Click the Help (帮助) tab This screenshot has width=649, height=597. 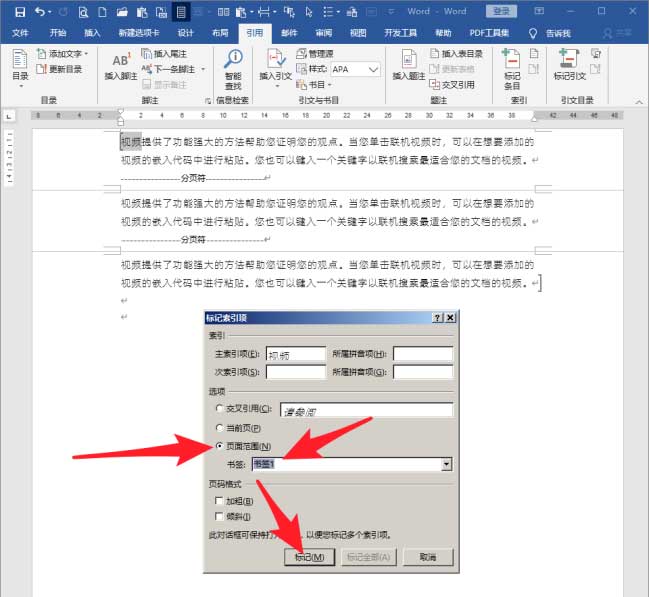pos(443,33)
